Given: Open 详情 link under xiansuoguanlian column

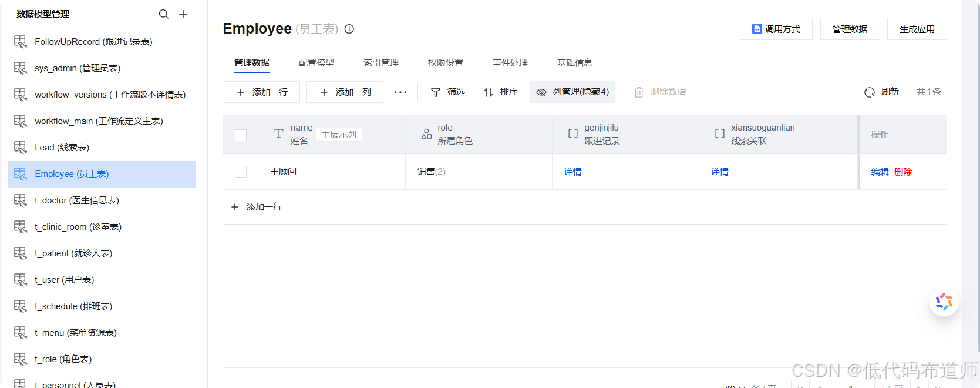Looking at the screenshot, I should [720, 172].
